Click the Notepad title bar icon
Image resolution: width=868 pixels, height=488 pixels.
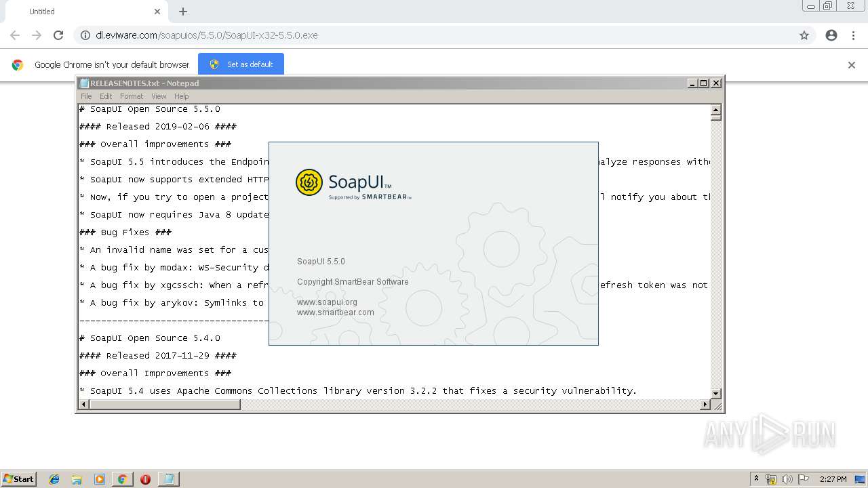pos(84,83)
